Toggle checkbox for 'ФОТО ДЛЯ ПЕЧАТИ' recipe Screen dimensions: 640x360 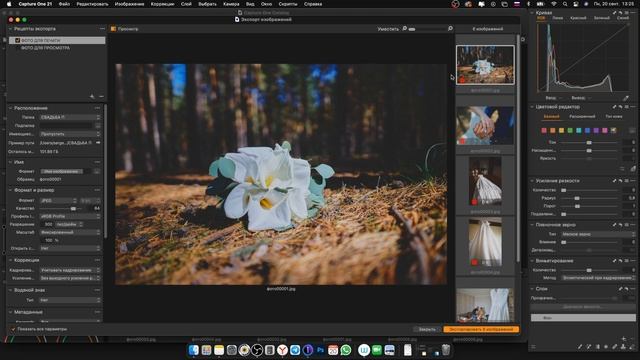coord(18,40)
